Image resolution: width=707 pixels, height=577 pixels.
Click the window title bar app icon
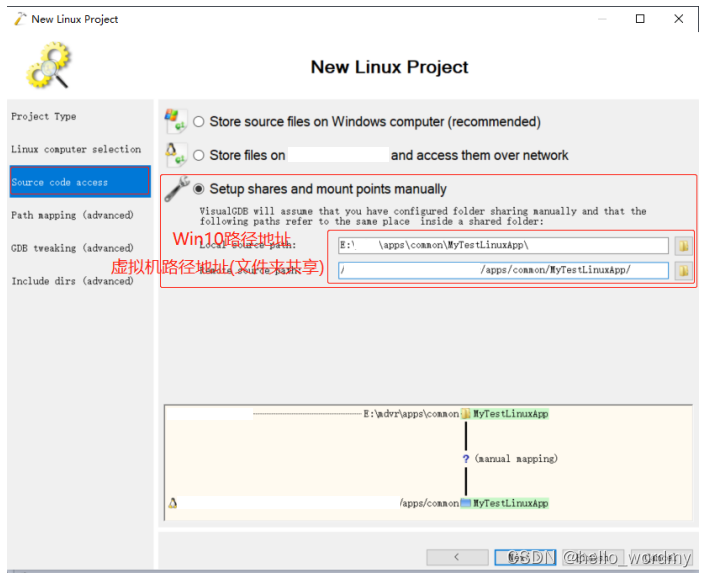click(20, 19)
